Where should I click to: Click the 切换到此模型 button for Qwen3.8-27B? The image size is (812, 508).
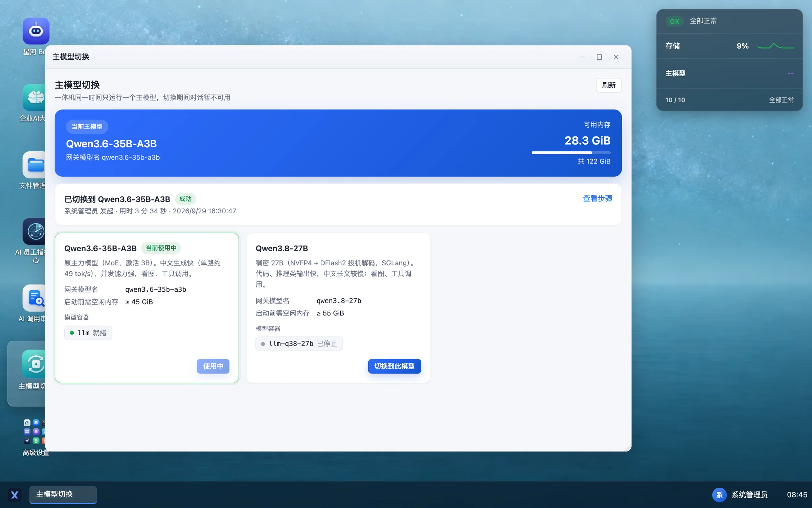[x=394, y=366]
